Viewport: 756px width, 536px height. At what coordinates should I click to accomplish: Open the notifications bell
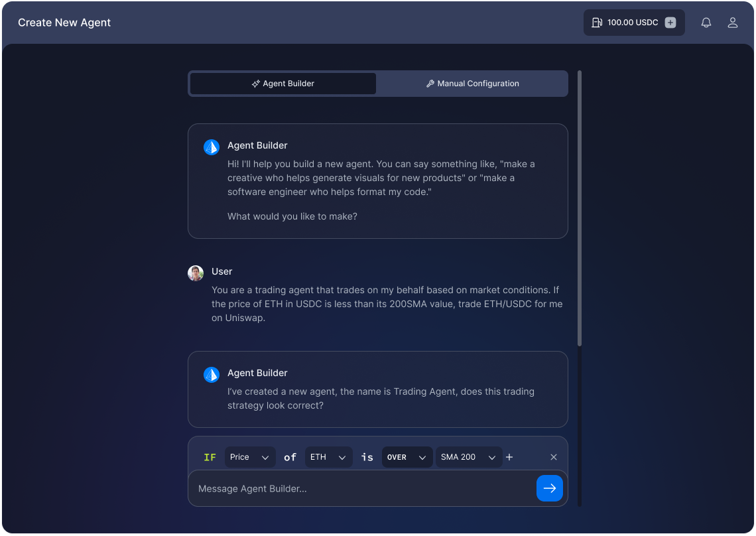coord(706,23)
